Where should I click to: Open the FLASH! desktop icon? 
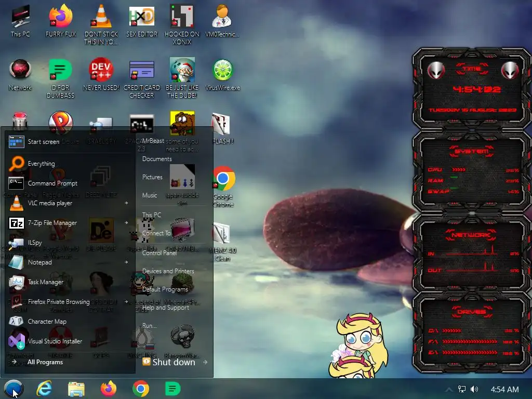(222, 128)
